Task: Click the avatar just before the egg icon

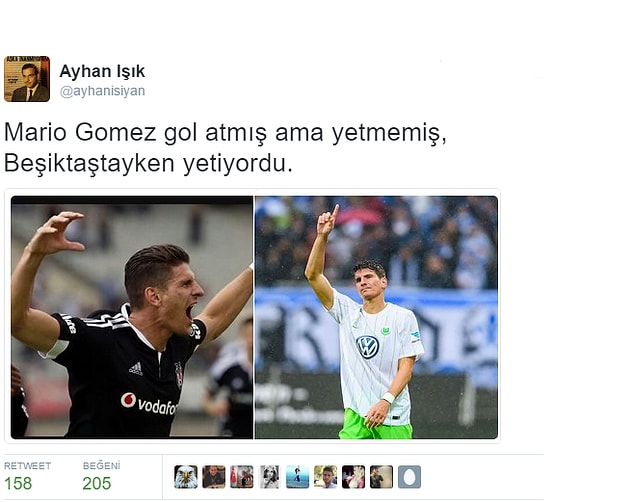Action: (x=381, y=476)
